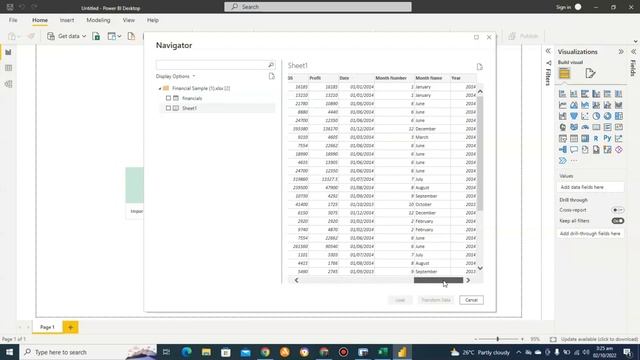The image size is (640, 360).
Task: Click the horizontal scrollbar thumb in preview
Action: 438,280
